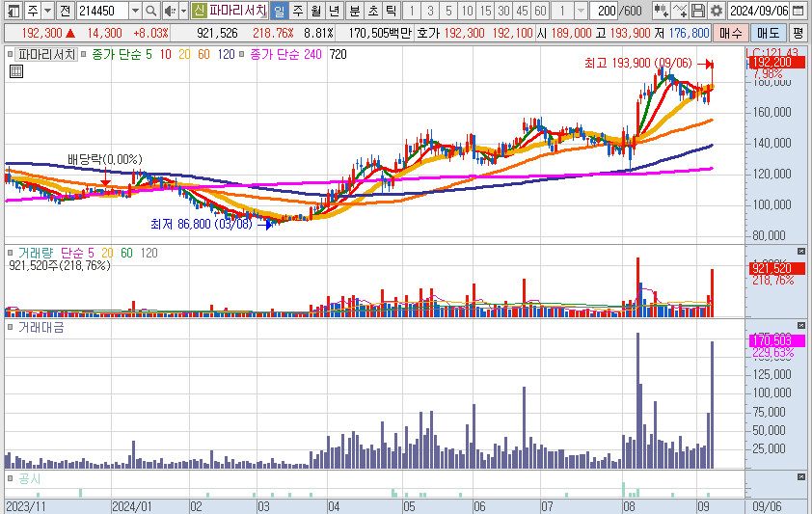Toggle the 거래량 volume indicator checkbox
The height and width of the screenshot is (514, 812).
click(x=12, y=252)
